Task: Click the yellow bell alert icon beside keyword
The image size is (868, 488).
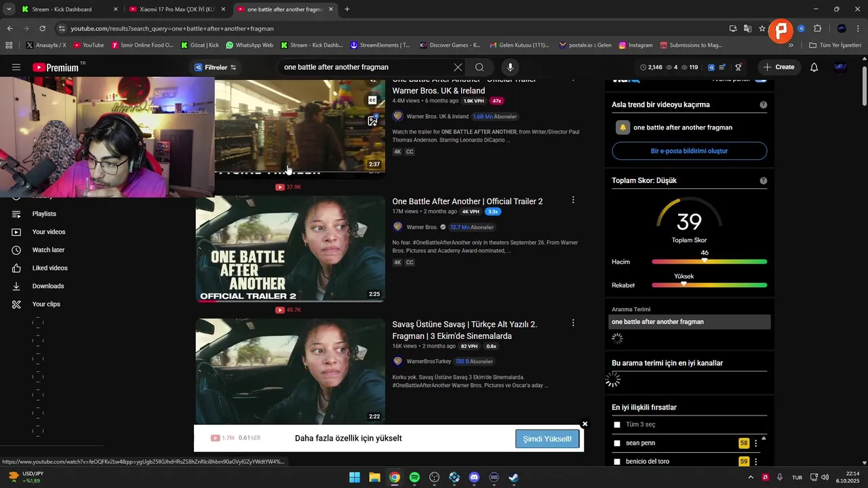Action: tap(623, 127)
